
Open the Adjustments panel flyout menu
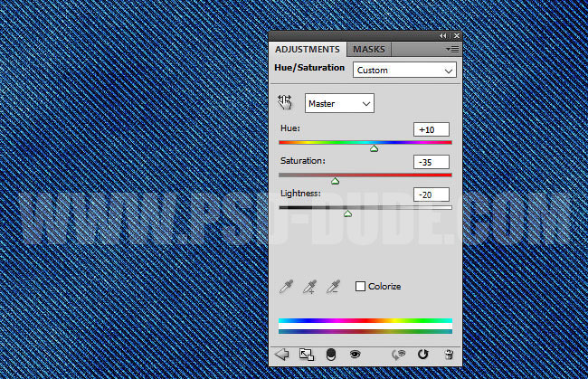[452, 50]
